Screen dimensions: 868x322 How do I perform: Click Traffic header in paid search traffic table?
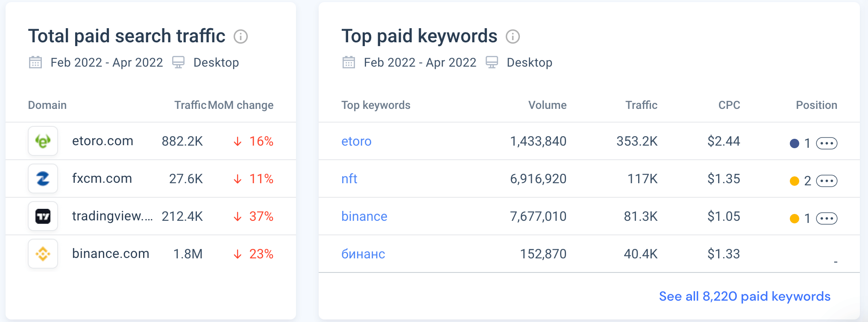190,105
